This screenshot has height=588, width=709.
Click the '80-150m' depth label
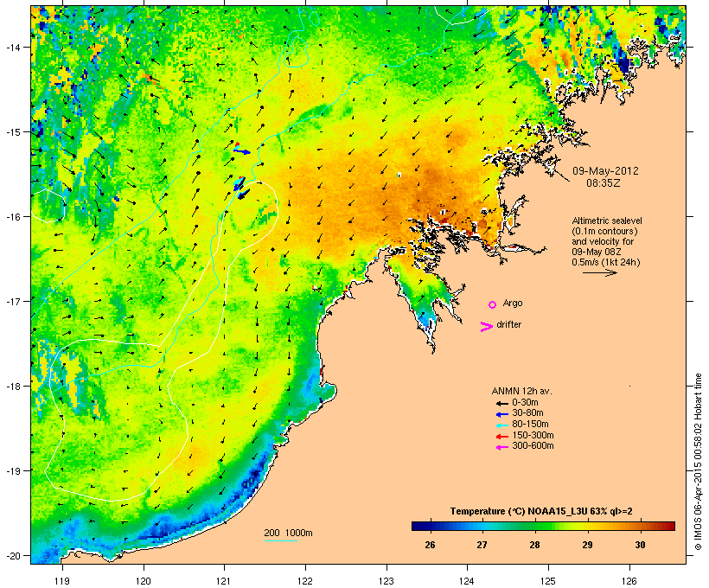[530, 424]
